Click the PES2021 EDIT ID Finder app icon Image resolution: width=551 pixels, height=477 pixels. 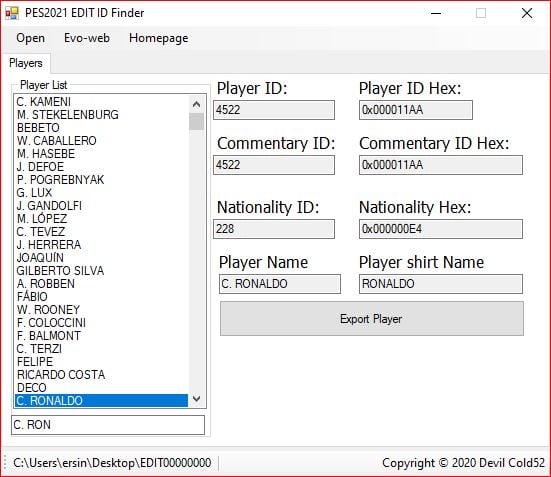click(12, 13)
